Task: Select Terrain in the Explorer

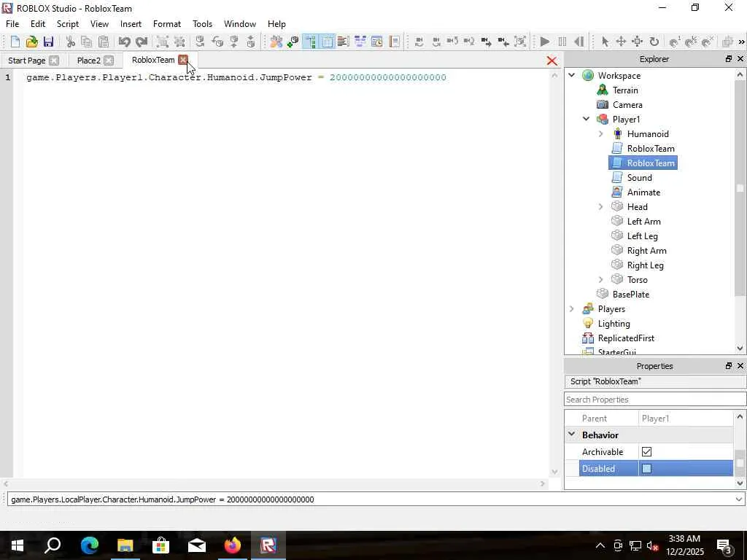Action: tap(625, 90)
